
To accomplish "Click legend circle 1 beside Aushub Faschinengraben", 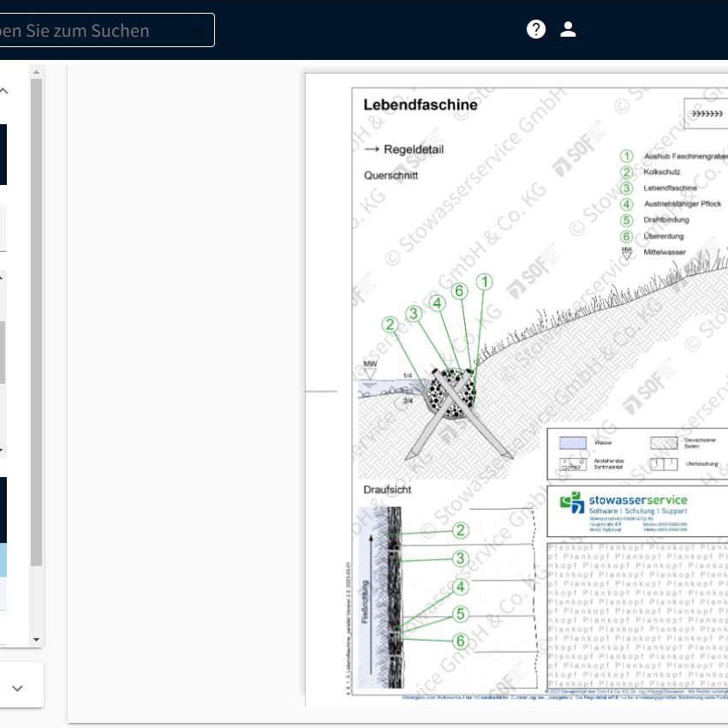I will (x=627, y=156).
